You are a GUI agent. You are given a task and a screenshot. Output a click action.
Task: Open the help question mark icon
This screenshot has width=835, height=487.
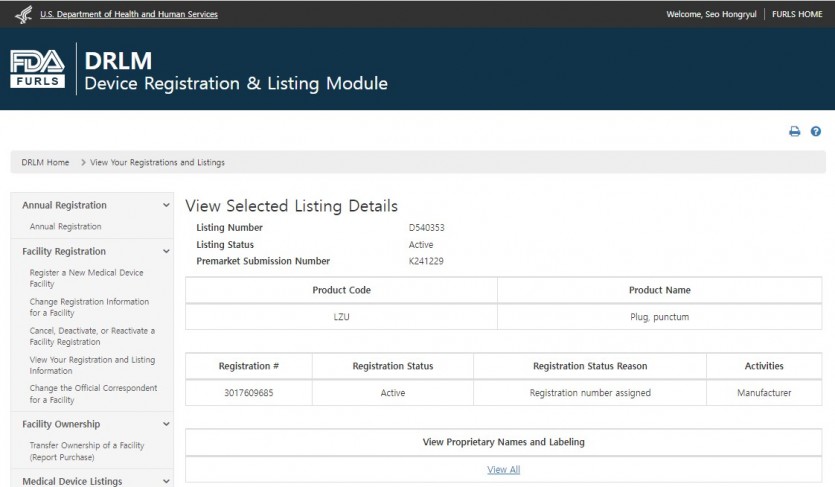pyautogui.click(x=816, y=132)
